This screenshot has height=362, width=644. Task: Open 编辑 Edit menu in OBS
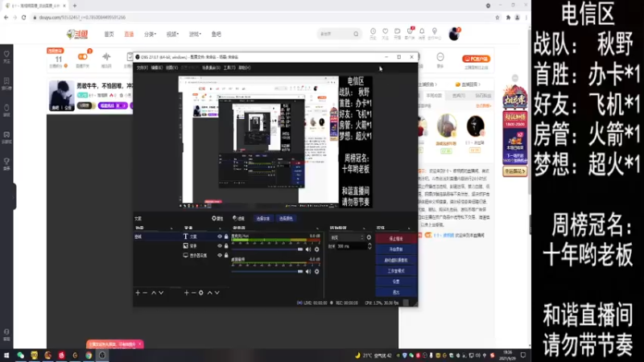tap(156, 68)
